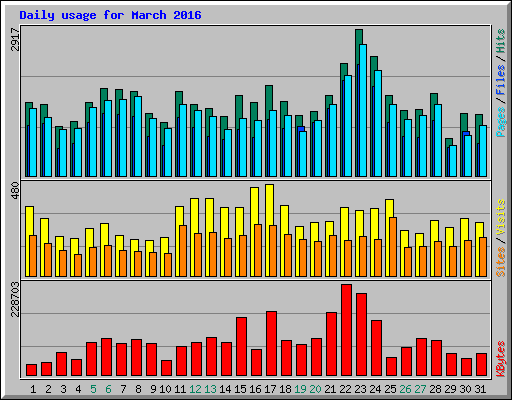512x400 pixels.
Task: Select green weekend day 13 label
Action: click(210, 389)
